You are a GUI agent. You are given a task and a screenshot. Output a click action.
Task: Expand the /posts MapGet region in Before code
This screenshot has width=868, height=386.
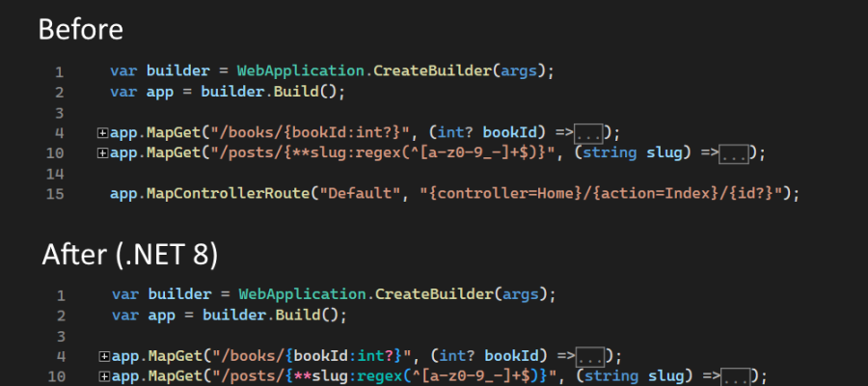102,152
